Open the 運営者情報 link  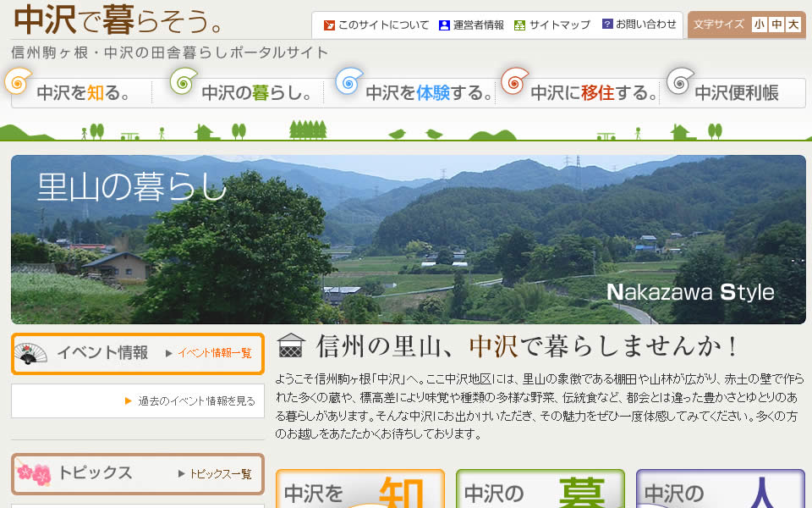[x=479, y=25]
